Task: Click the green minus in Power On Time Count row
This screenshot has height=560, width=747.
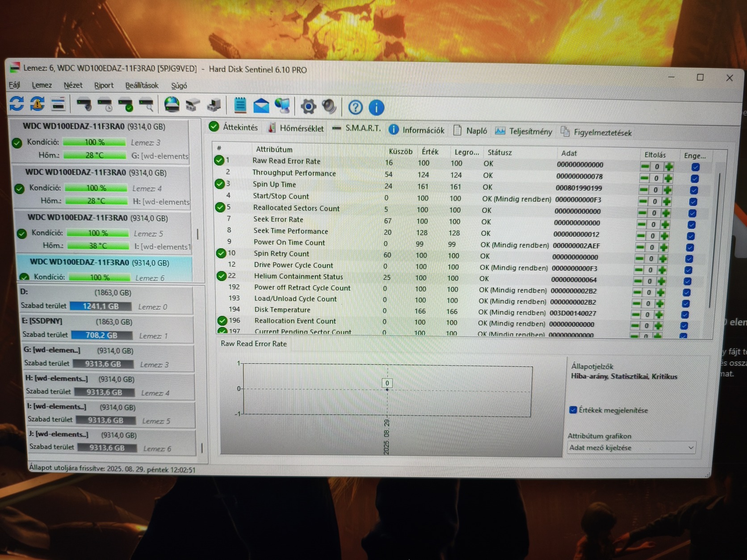Action: [x=640, y=247]
